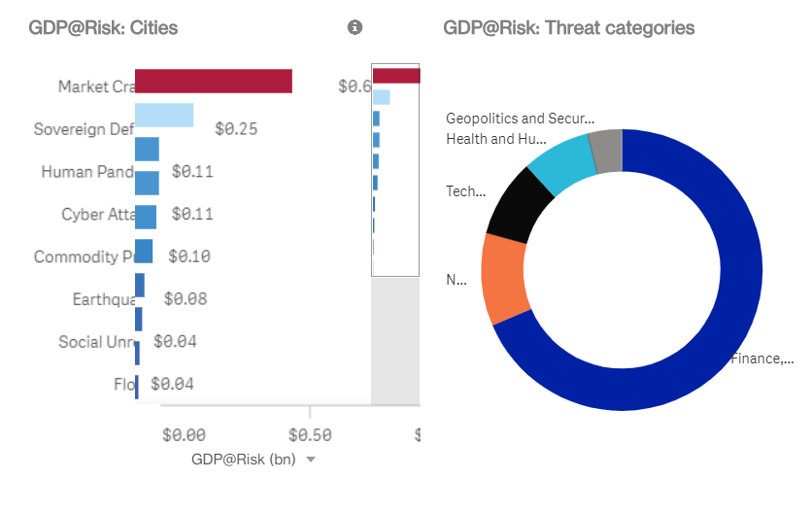Select the orange donut chart segment

click(x=503, y=278)
